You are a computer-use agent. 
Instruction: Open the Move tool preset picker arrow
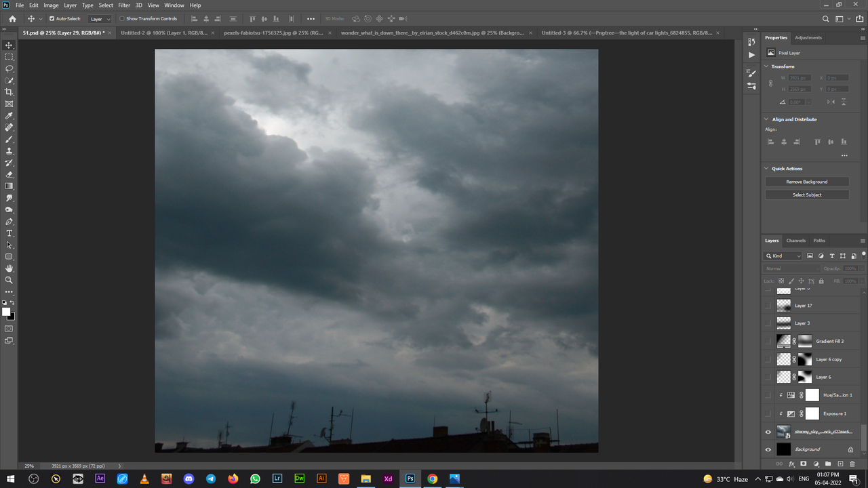pyautogui.click(x=41, y=19)
